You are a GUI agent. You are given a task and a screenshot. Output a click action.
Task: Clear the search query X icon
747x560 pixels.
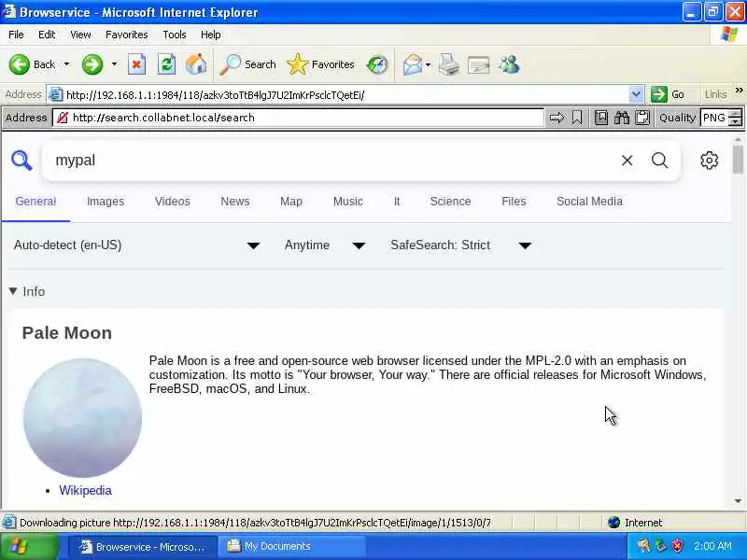click(x=627, y=161)
